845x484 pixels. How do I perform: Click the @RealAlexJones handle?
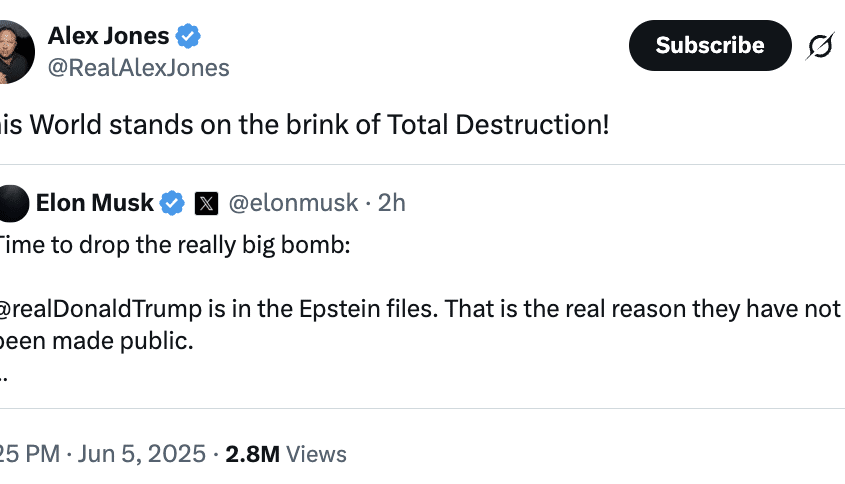(138, 68)
